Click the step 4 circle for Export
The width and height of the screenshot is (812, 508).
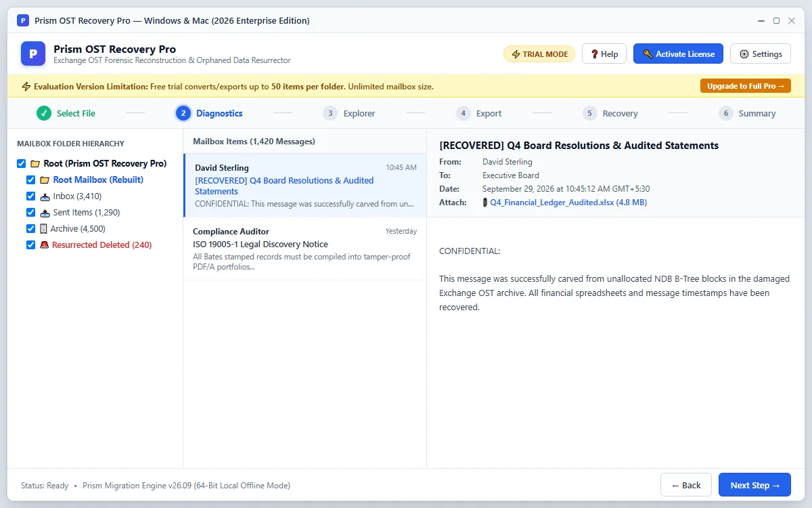(463, 113)
